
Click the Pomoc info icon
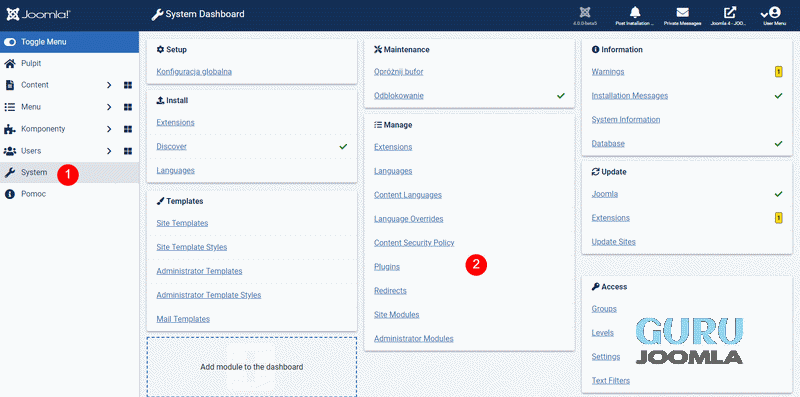[9, 194]
